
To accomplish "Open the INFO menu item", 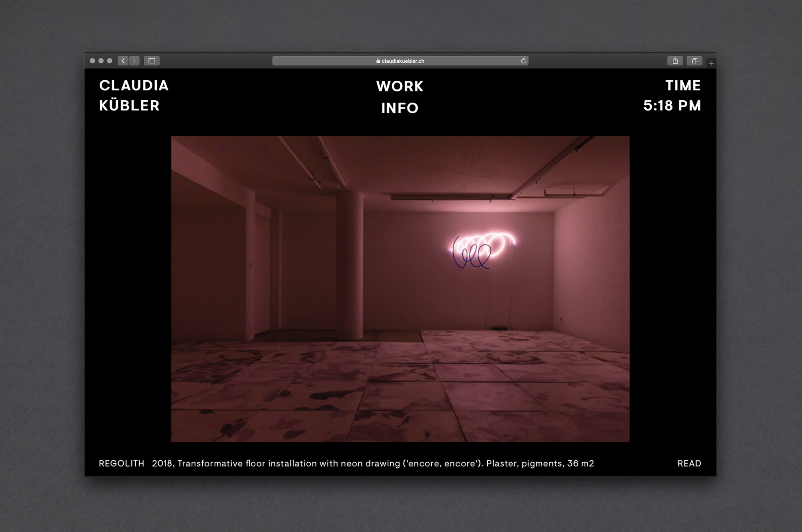I will click(400, 108).
